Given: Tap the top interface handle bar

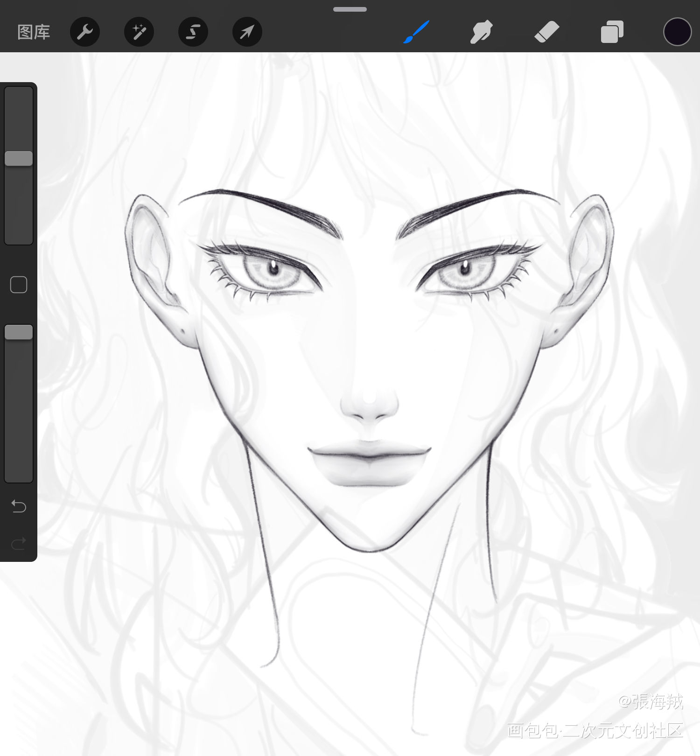Looking at the screenshot, I should click(350, 9).
